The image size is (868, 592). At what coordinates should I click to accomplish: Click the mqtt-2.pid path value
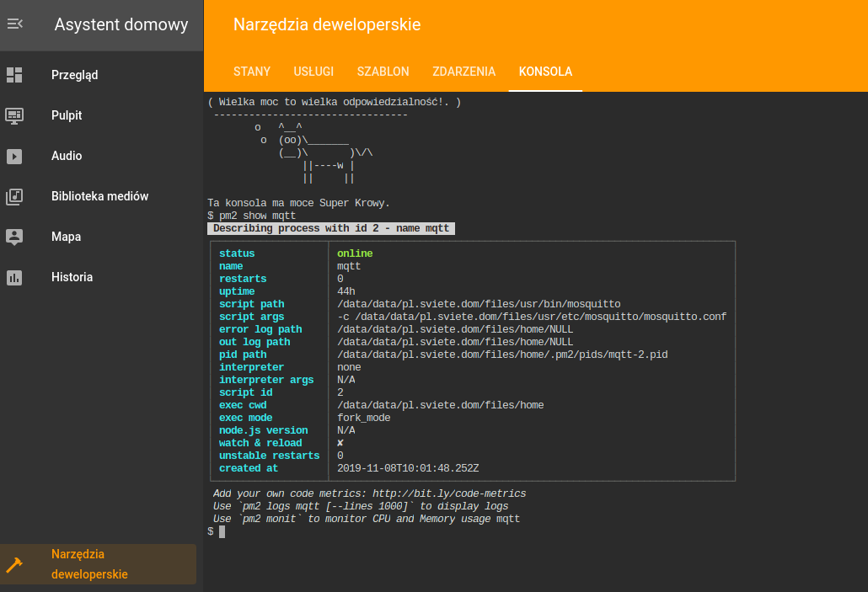tap(502, 355)
